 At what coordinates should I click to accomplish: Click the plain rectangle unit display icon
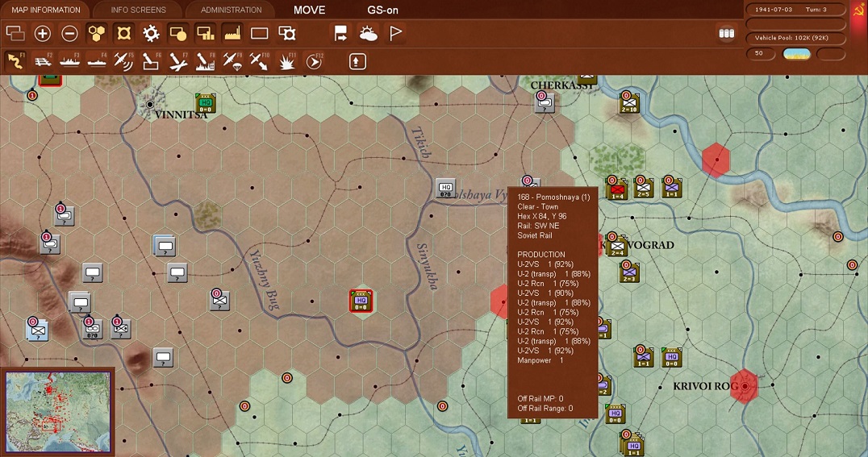click(259, 34)
